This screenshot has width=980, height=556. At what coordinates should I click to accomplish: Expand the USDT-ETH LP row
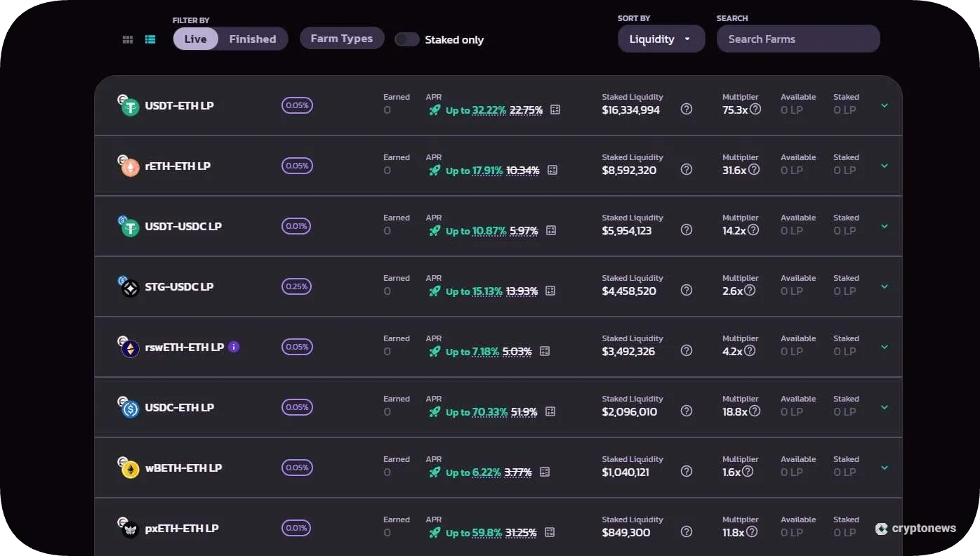(884, 105)
